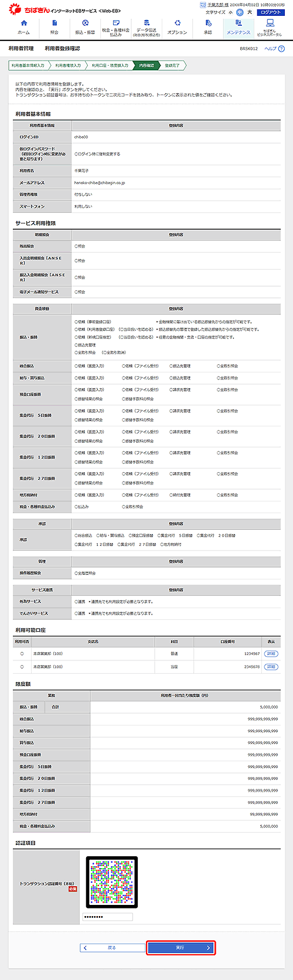
Task: Click the 利用者管理 heading label
Action: click(21, 49)
